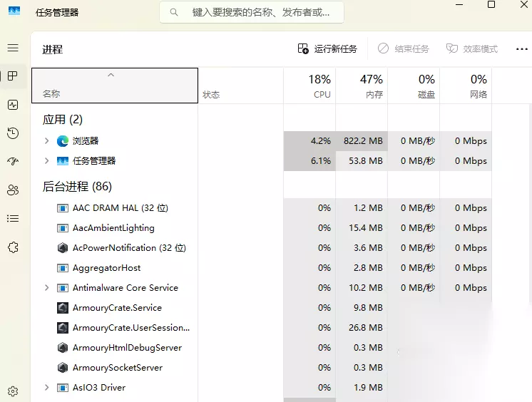532x402 pixels.
Task: Minimize the Task Manager window
Action: click(459, 4)
